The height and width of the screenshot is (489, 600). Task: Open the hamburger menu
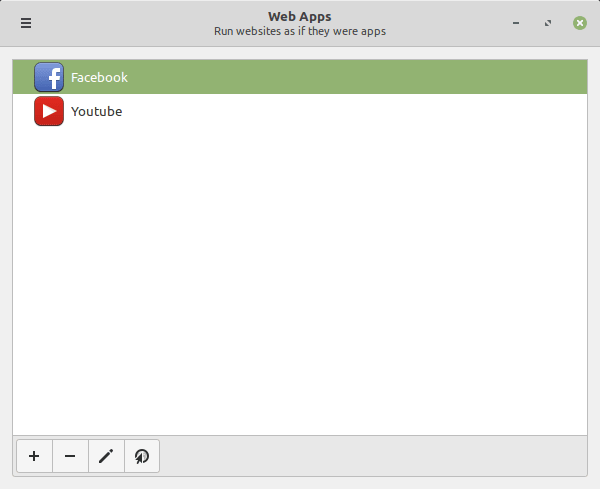coord(26,23)
